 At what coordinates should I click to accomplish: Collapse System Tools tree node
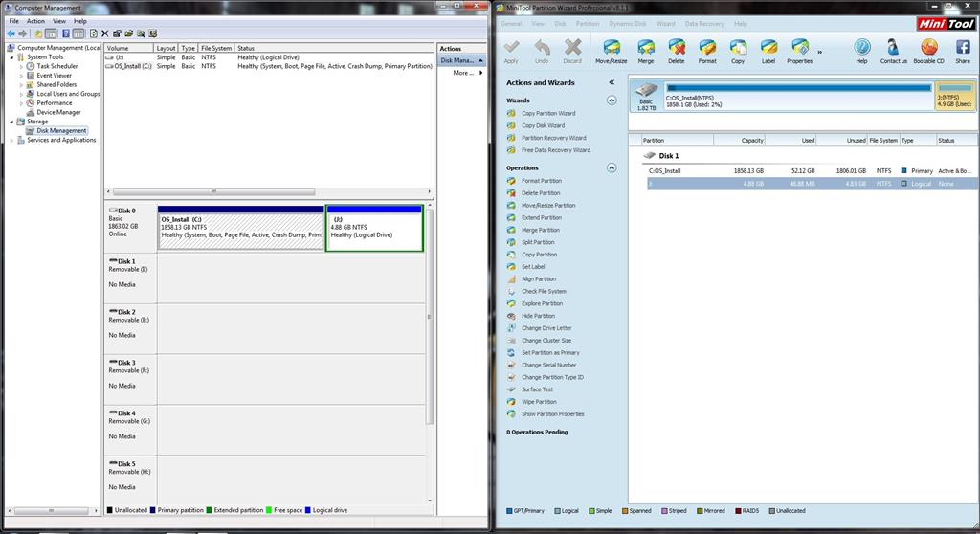pyautogui.click(x=11, y=56)
